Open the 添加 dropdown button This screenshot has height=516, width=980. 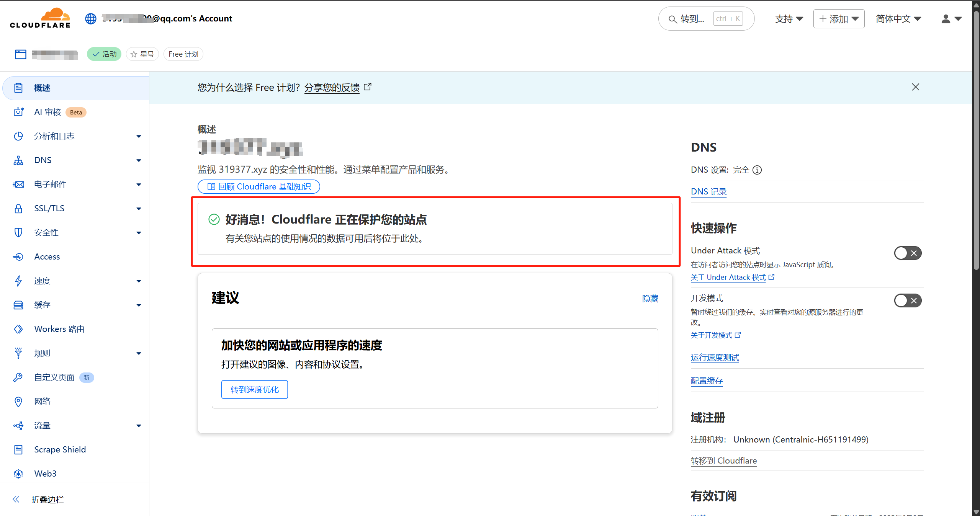click(x=839, y=19)
